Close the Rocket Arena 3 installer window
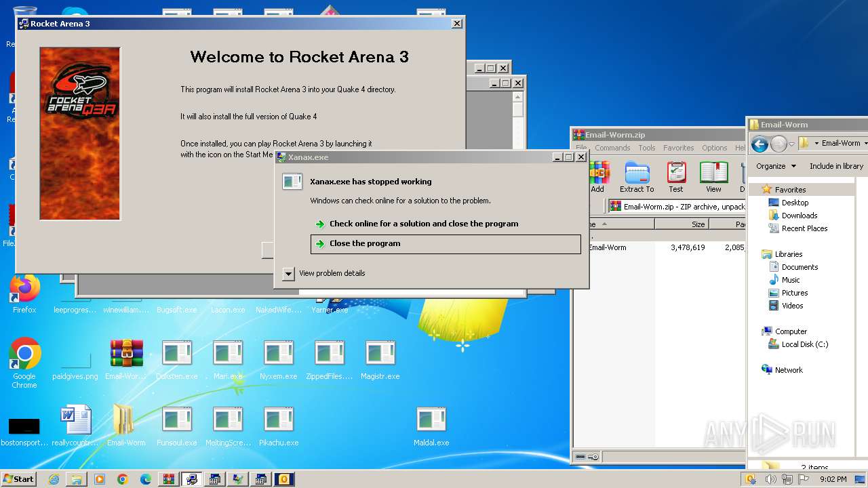Image resolution: width=868 pixels, height=488 pixels. pyautogui.click(x=457, y=24)
